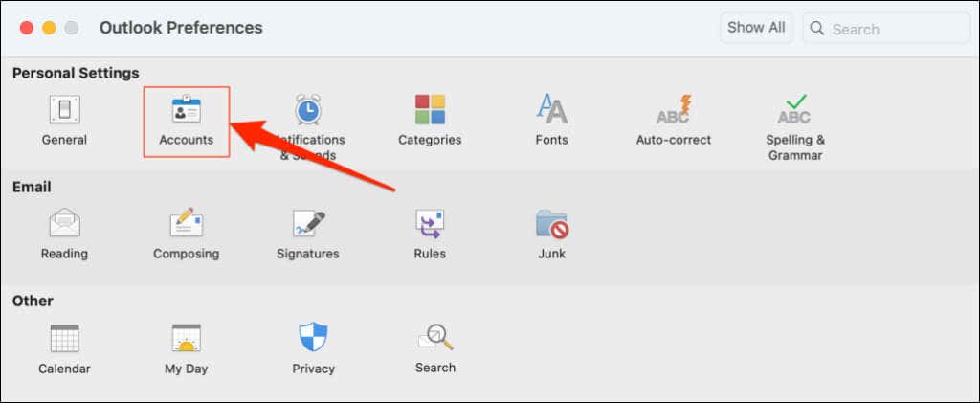Click the Show All button
980x403 pixels.
756,28
